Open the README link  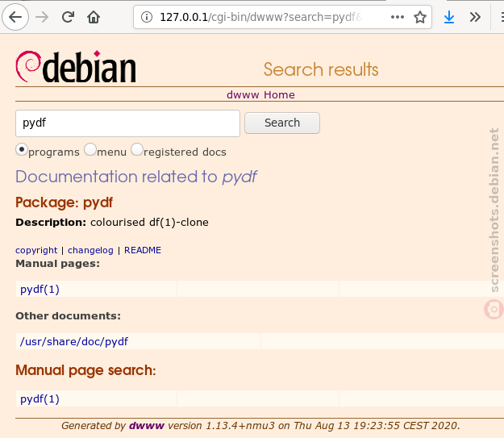(143, 250)
